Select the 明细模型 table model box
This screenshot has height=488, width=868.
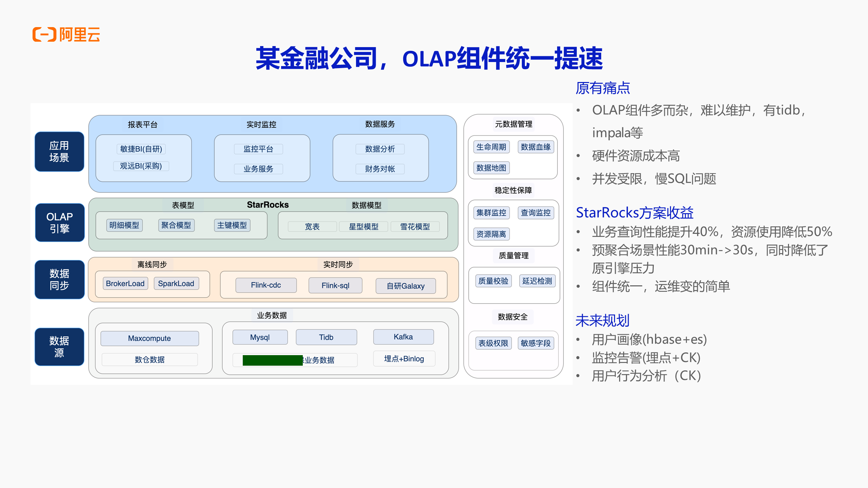tap(124, 225)
